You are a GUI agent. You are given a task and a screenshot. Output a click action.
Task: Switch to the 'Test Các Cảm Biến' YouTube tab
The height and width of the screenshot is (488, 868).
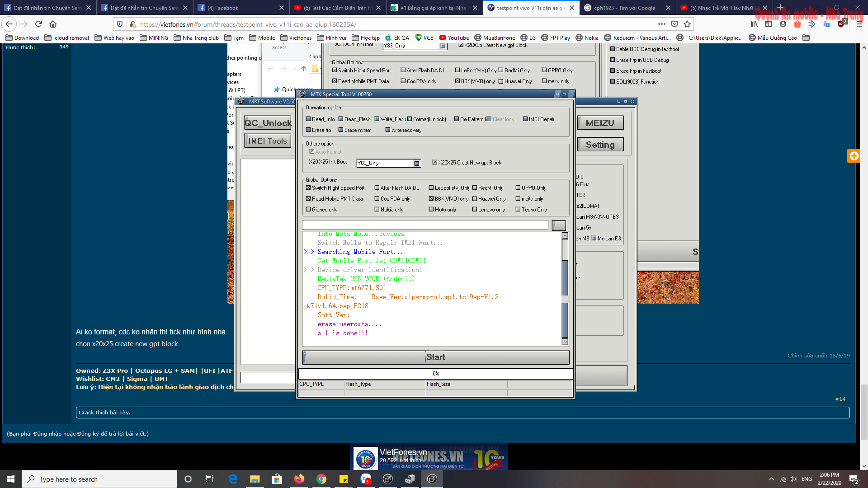click(x=338, y=8)
